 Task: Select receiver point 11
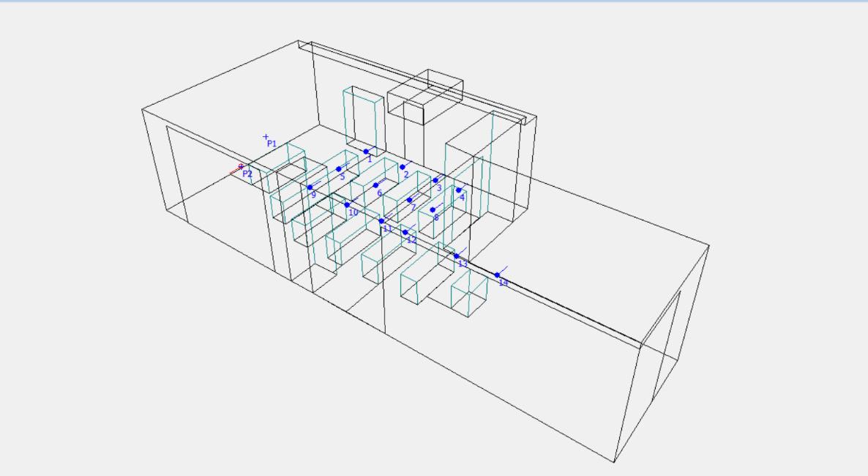click(x=381, y=220)
